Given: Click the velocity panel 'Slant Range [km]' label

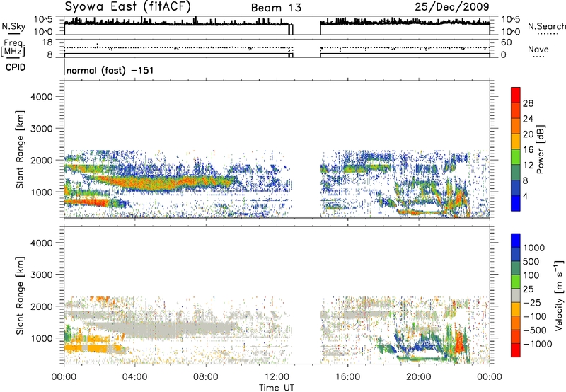Looking at the screenshot, I should (x=20, y=296).
